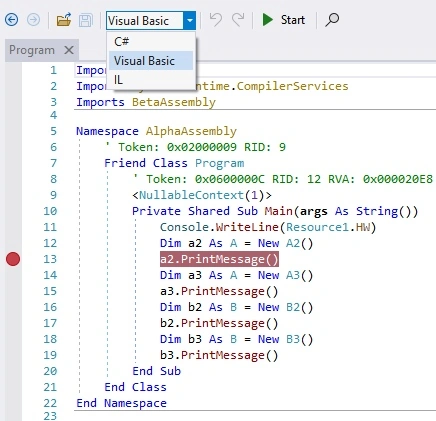This screenshot has width=436, height=421.
Task: Click line number 22 in the gutter
Action: click(x=50, y=403)
